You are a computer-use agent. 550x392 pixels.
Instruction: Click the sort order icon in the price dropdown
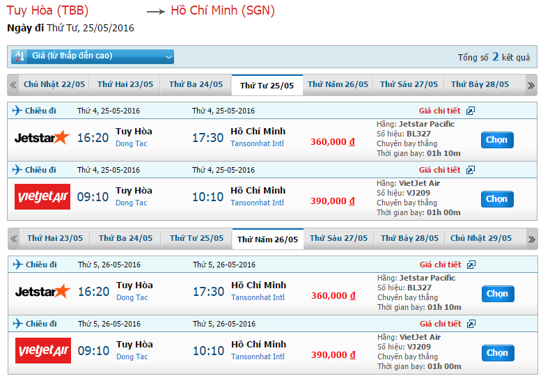pyautogui.click(x=19, y=56)
